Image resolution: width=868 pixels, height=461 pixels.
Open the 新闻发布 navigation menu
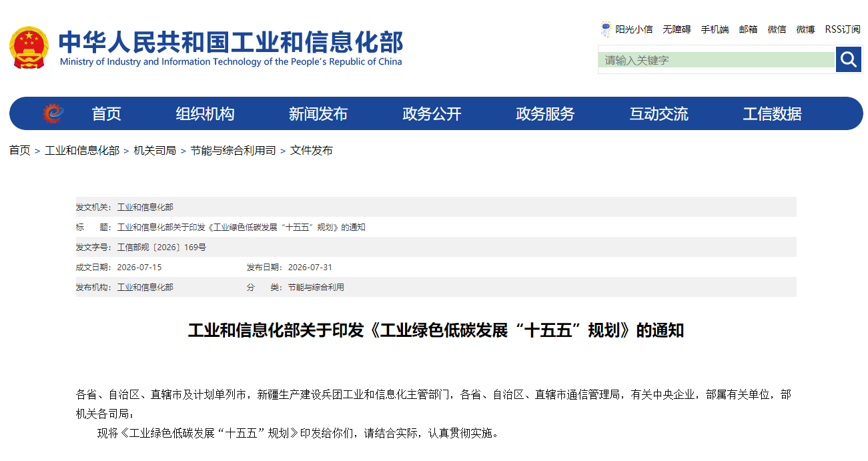[x=318, y=114]
